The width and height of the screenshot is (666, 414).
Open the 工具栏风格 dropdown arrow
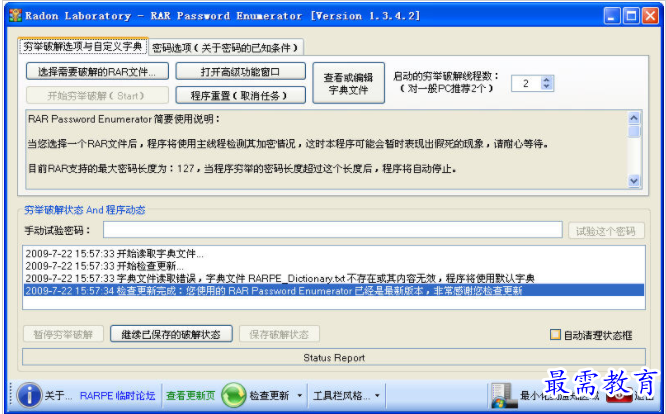pos(377,395)
